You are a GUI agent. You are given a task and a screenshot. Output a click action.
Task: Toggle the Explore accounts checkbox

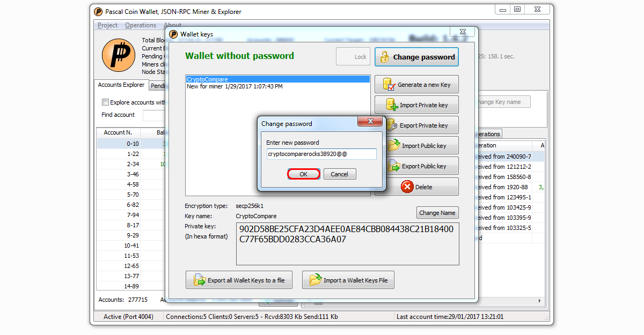106,102
